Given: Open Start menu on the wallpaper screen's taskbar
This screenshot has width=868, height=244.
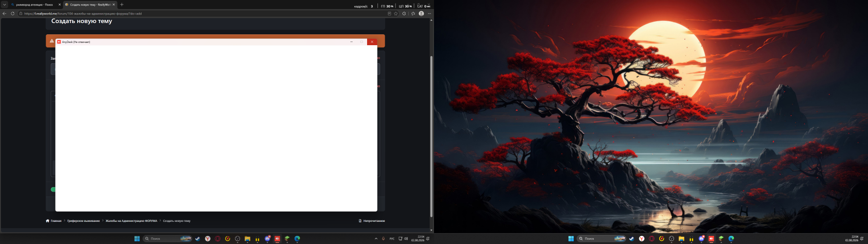Looking at the screenshot, I should coord(571,239).
